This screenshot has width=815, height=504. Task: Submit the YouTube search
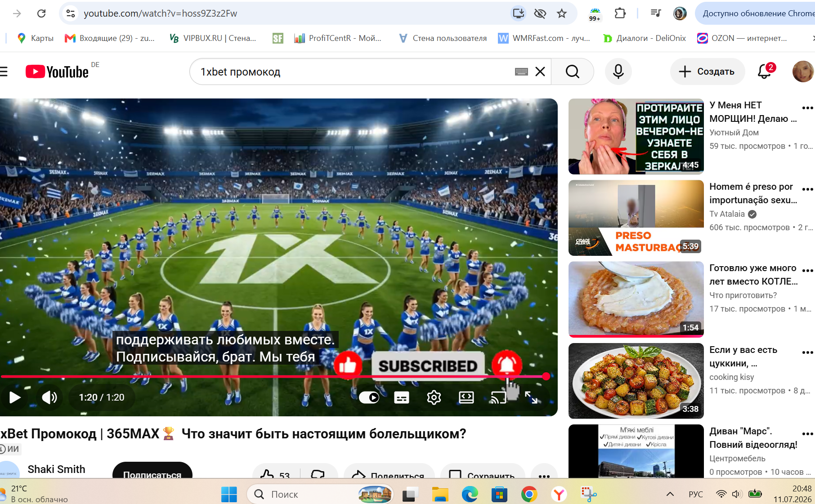(x=572, y=71)
